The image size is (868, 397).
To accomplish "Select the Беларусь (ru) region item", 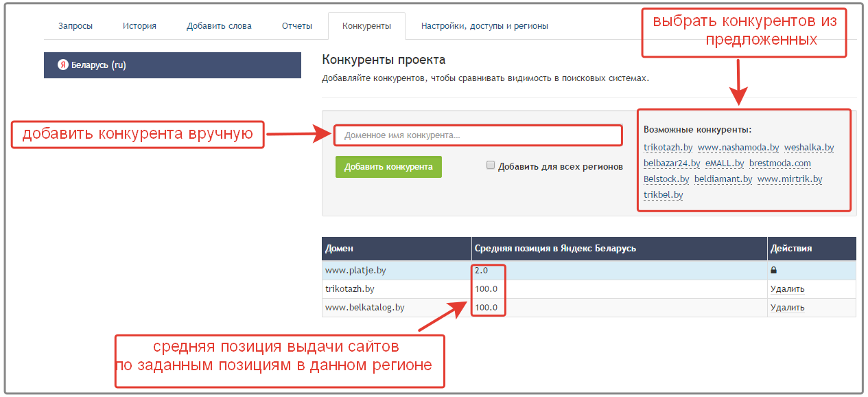I will tap(172, 65).
